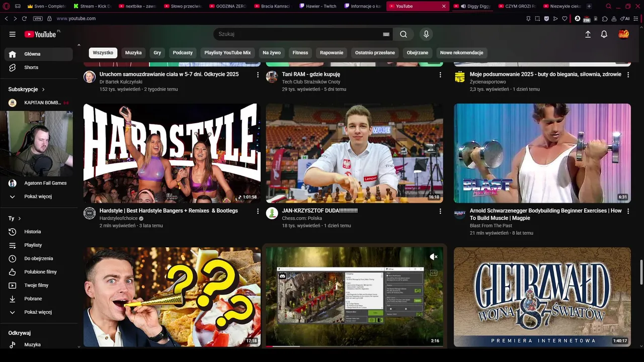Open the Hardstyleofchoice channel link
644x362 pixels.
coord(119,219)
